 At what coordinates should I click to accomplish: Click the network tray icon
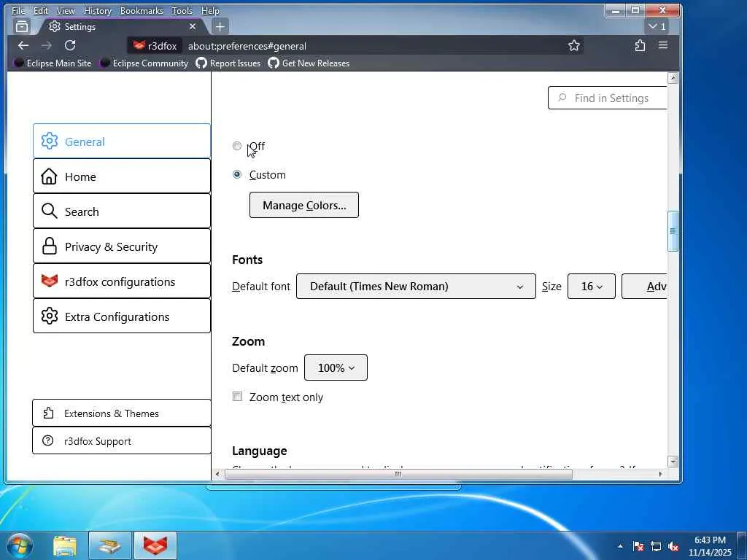pyautogui.click(x=656, y=546)
